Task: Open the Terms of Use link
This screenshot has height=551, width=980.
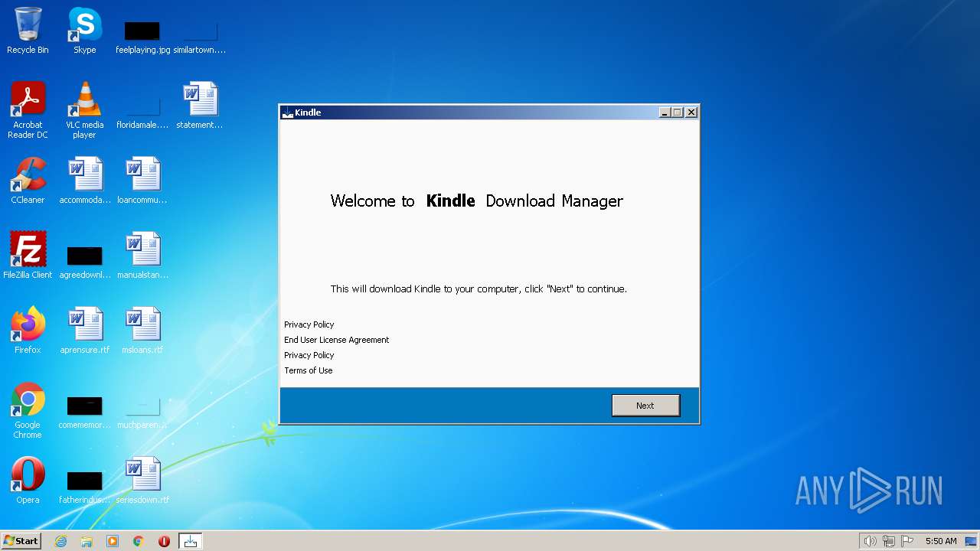Action: (308, 370)
